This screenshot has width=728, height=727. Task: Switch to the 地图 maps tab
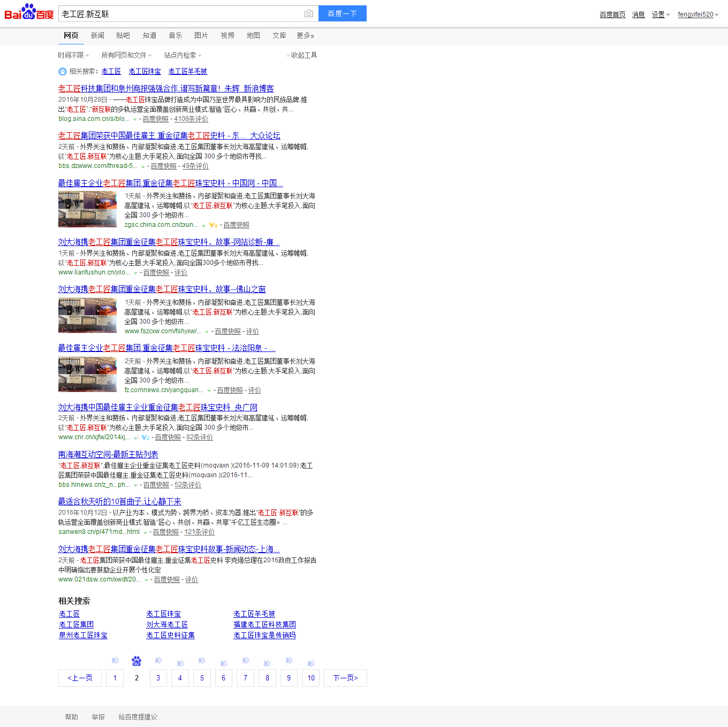pyautogui.click(x=253, y=35)
